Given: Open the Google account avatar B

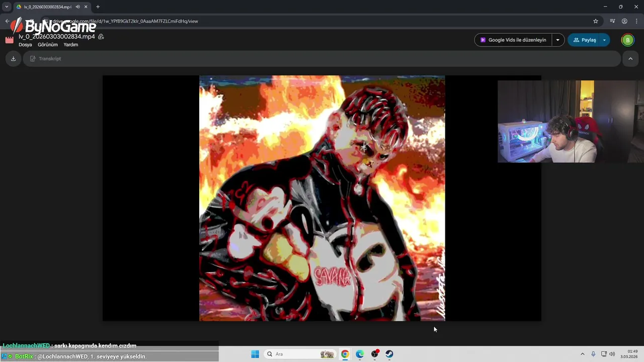Looking at the screenshot, I should [627, 40].
